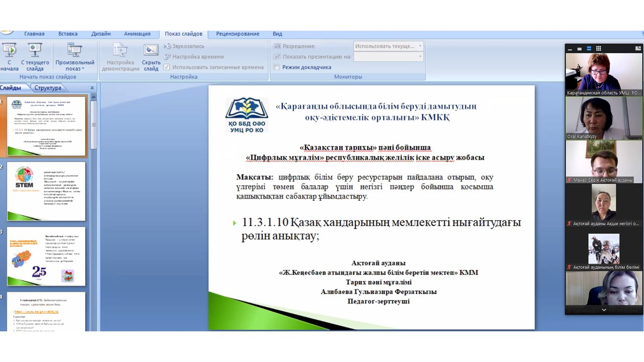Screen dimensions: 644x362
Task: Uncheck 'Использовать записанные времена'
Action: [166, 67]
